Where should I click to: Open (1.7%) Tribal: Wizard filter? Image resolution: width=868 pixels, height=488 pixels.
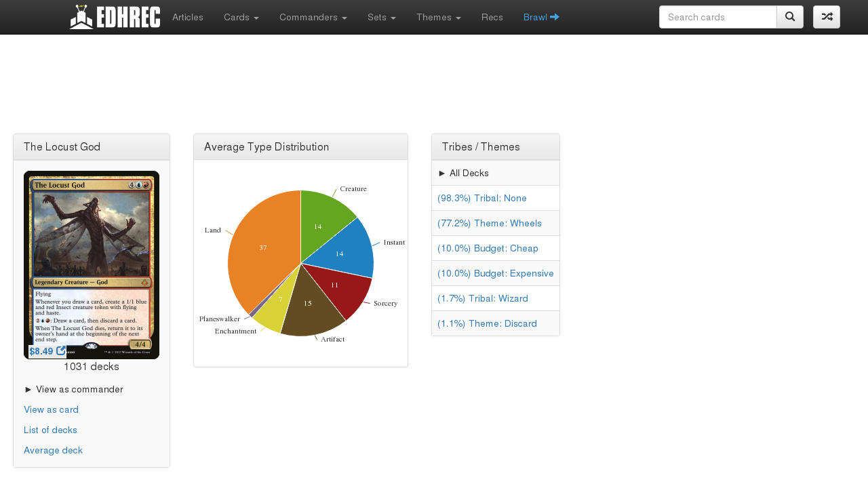(496, 298)
